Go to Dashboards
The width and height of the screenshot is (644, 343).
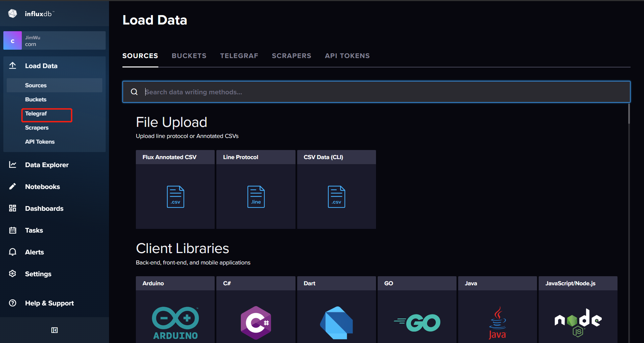44,208
